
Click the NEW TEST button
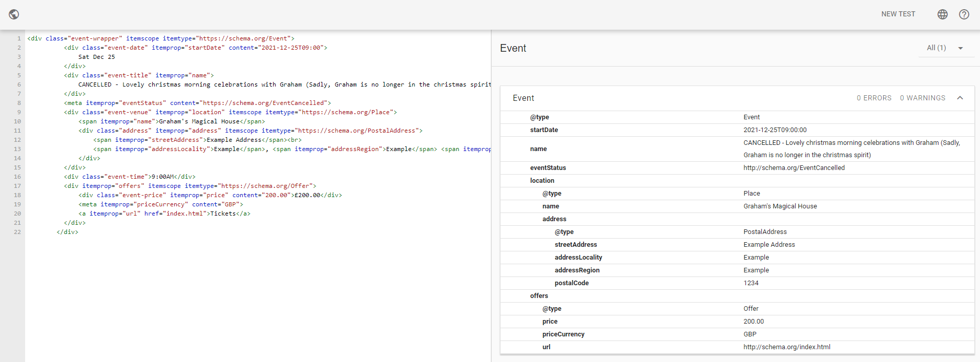click(x=898, y=14)
